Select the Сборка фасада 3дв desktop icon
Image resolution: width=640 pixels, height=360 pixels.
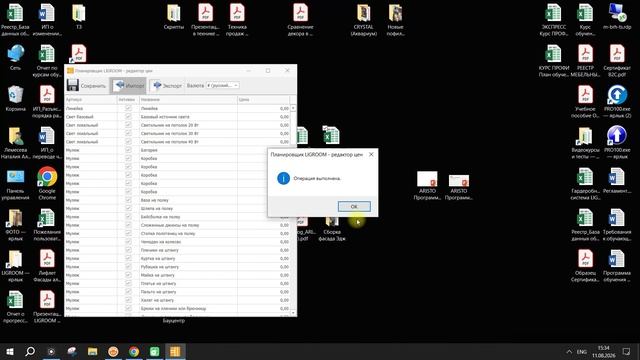(332, 229)
